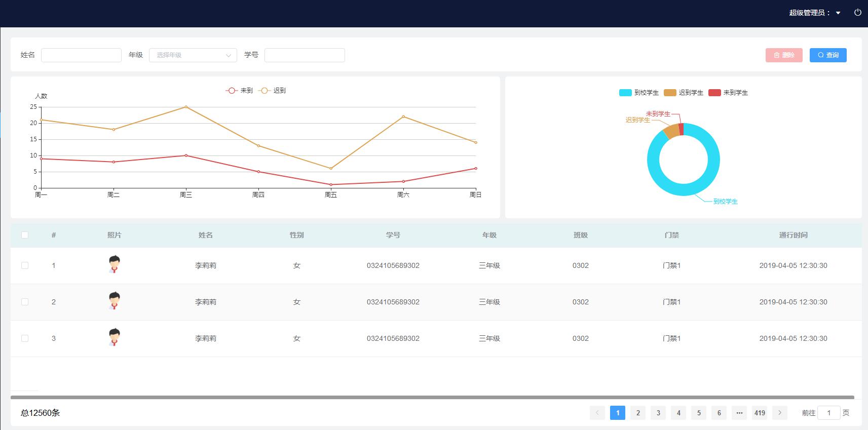Click the student avatar in row 2

pyautogui.click(x=115, y=301)
